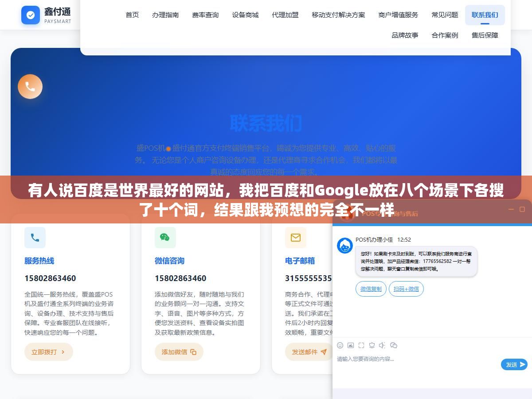532x399 pixels.
Task: Open 办理指南 menu item
Action: click(x=165, y=15)
